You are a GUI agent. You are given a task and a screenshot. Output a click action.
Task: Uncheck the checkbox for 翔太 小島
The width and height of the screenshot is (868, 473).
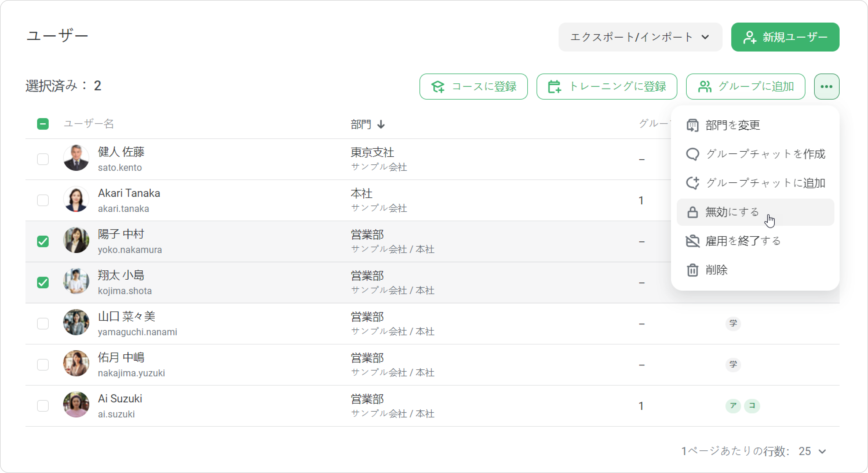(x=43, y=283)
